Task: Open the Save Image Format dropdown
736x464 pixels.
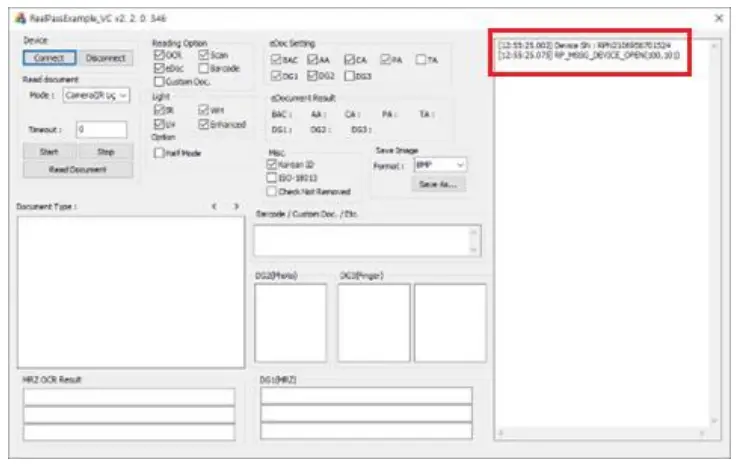Action: pyautogui.click(x=440, y=165)
